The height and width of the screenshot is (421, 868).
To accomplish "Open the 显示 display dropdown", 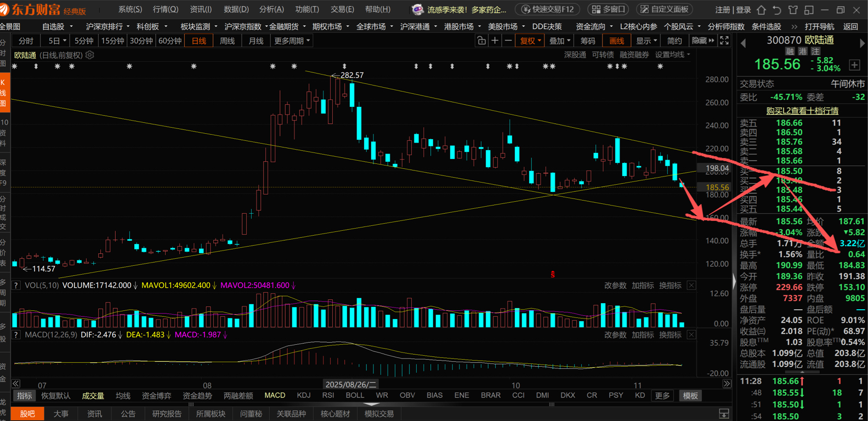I will pos(646,41).
